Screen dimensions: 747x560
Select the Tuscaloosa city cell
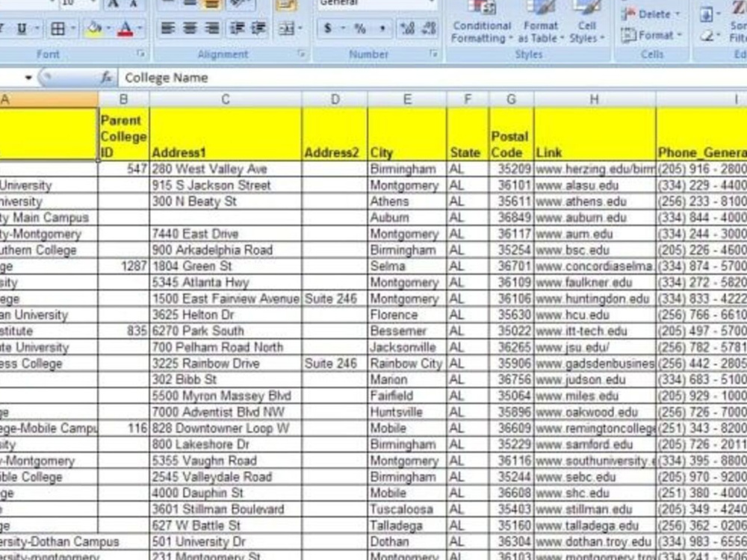(407, 509)
